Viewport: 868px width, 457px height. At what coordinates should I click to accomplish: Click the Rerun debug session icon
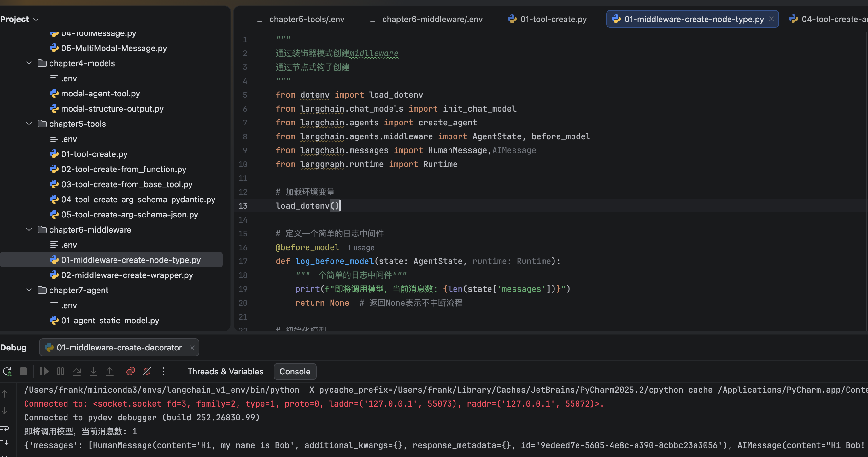7,372
